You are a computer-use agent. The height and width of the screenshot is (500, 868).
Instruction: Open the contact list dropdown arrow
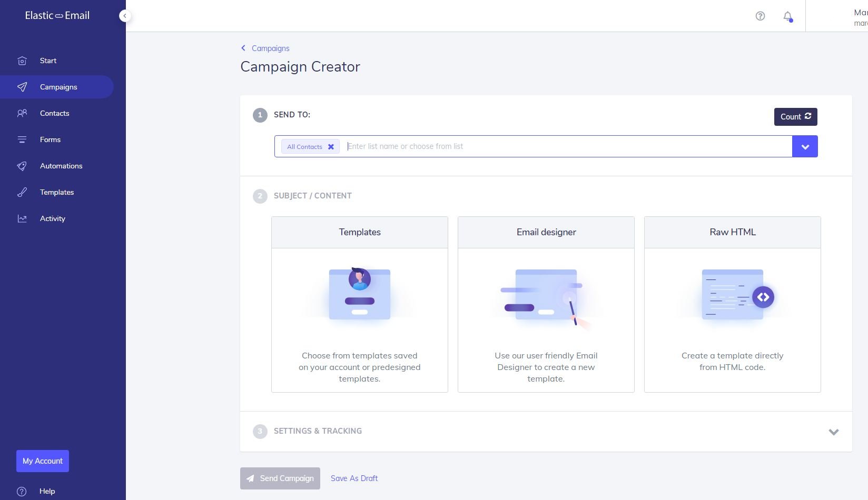tap(805, 147)
